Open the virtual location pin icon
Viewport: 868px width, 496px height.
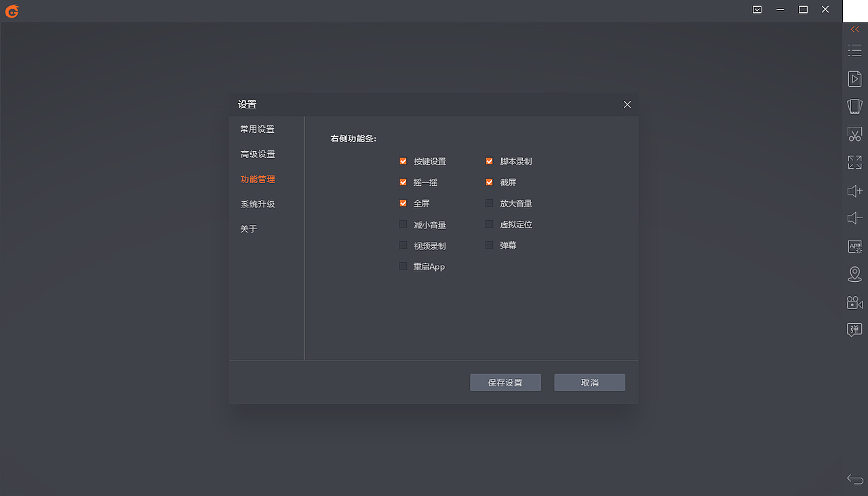click(x=854, y=274)
